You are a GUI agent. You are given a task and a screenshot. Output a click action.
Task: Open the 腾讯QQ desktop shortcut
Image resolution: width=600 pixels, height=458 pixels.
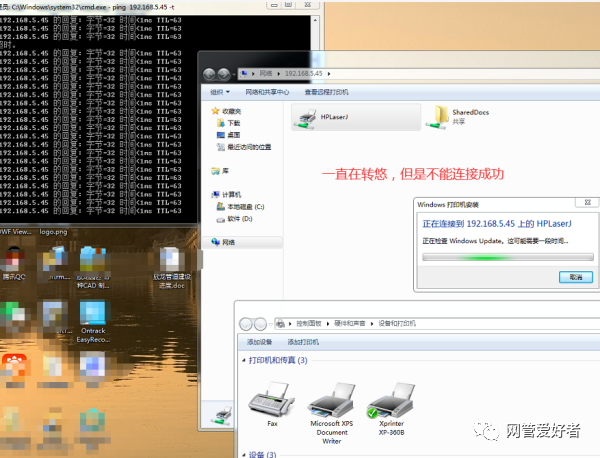tap(13, 264)
